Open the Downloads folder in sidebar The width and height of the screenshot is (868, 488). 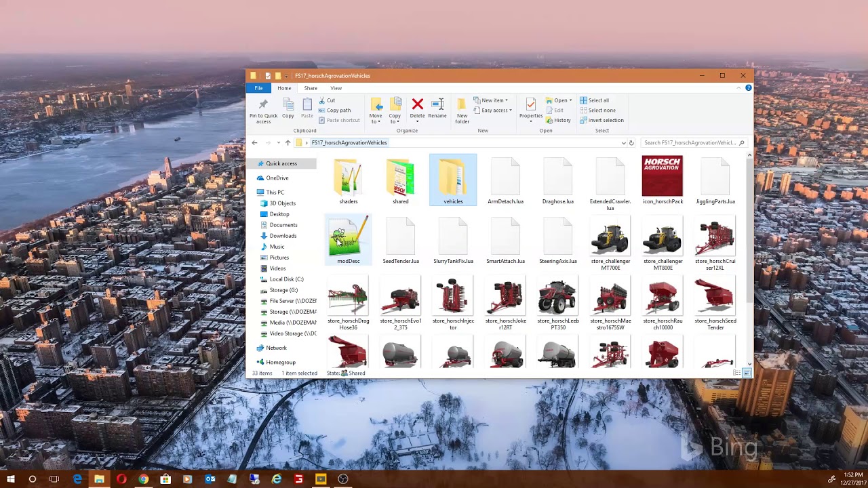pos(283,236)
